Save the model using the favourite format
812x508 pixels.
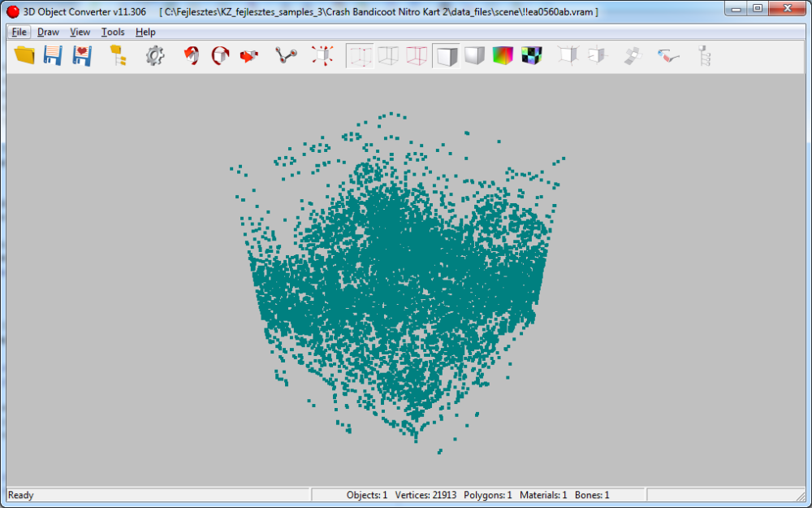81,55
